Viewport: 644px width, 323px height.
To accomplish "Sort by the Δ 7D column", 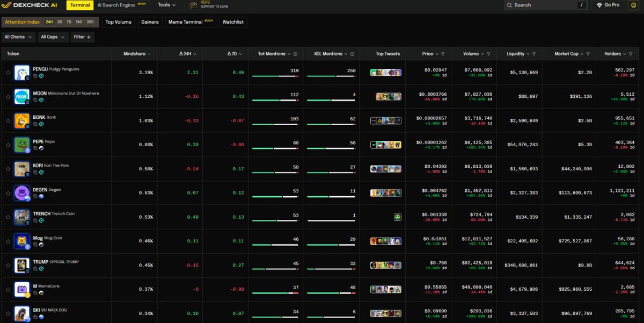I will point(235,54).
